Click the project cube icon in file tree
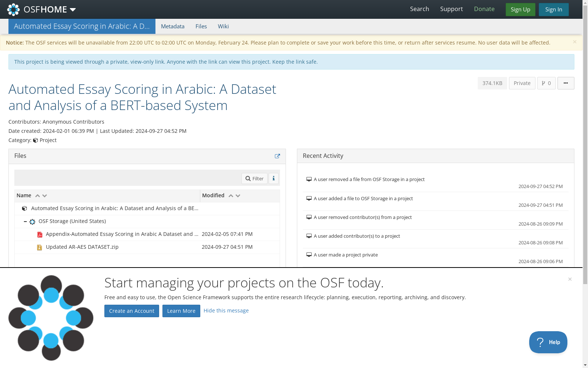This screenshot has width=588, height=368. [25, 208]
